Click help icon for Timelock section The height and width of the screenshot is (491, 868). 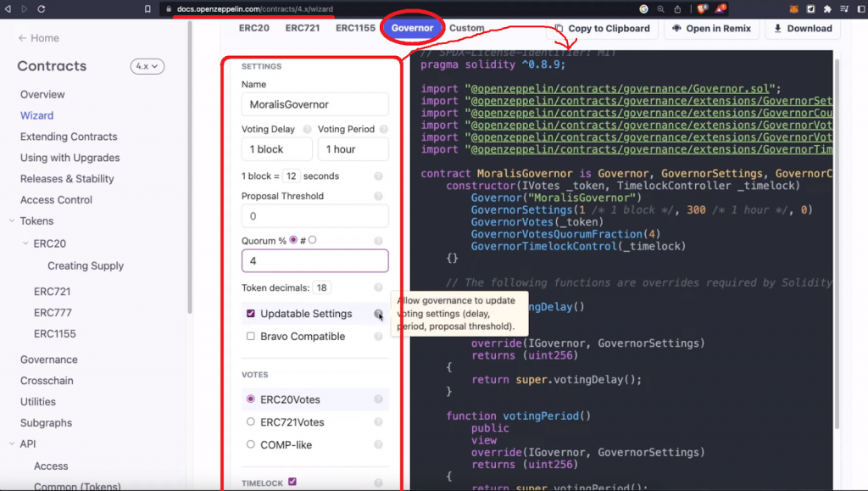(x=378, y=483)
